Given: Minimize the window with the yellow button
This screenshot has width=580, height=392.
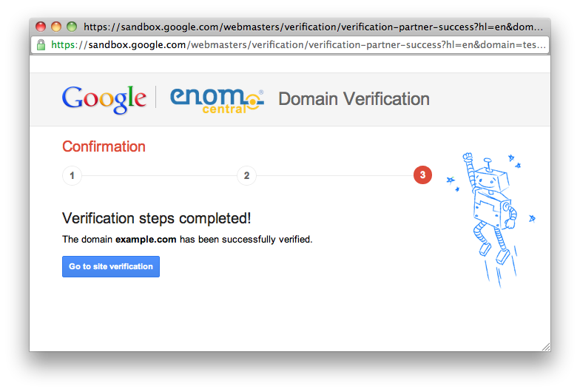Looking at the screenshot, I should click(56, 27).
